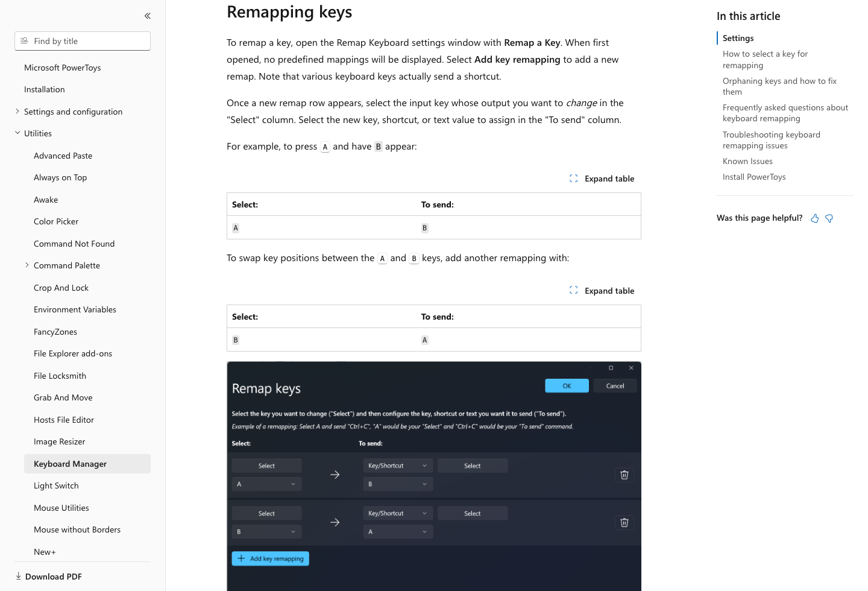
Task: Open the second row 'A' to-send key dropdown
Action: [x=398, y=531]
